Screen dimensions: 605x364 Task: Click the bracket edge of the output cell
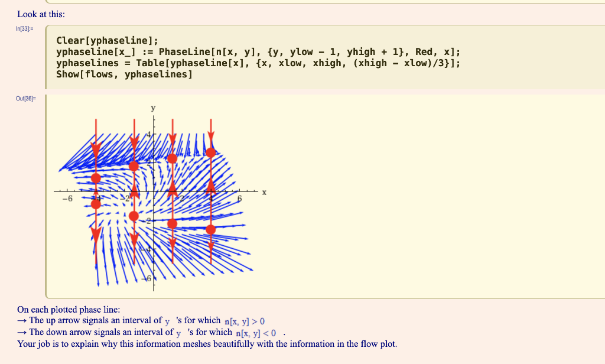[47, 195]
